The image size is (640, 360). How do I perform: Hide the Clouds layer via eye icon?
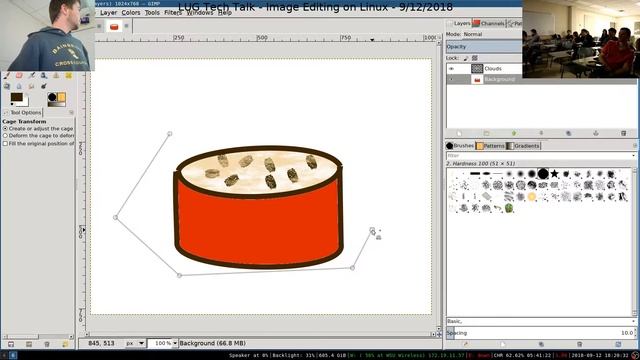coord(451,69)
